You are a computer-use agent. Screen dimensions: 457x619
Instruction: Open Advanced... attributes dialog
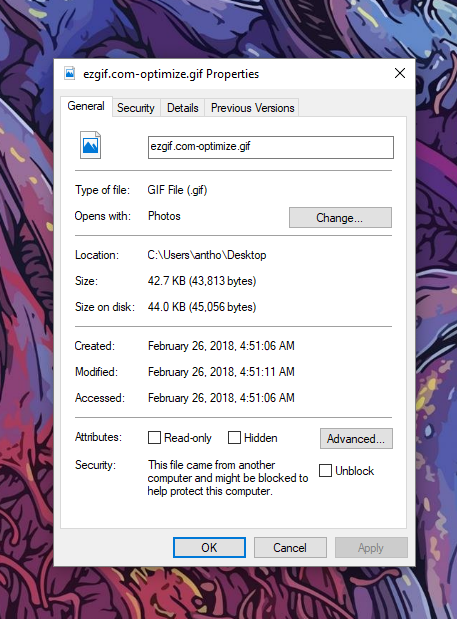tap(356, 439)
